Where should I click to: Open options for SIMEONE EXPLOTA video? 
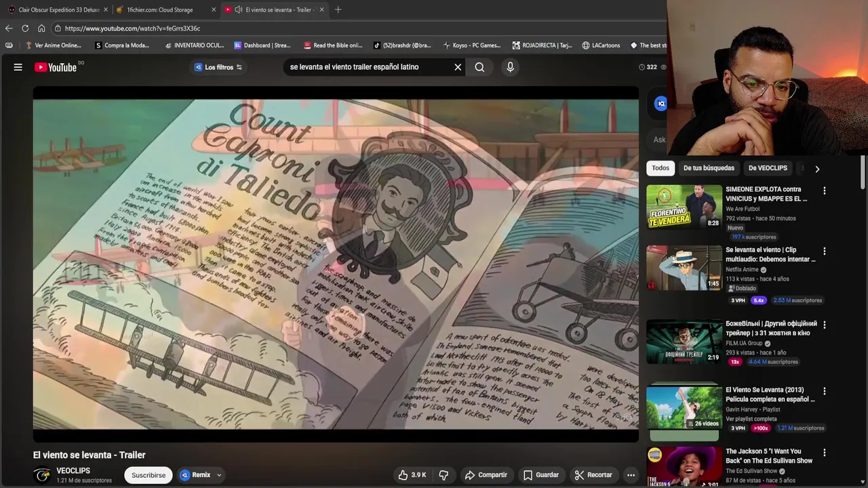pyautogui.click(x=825, y=191)
